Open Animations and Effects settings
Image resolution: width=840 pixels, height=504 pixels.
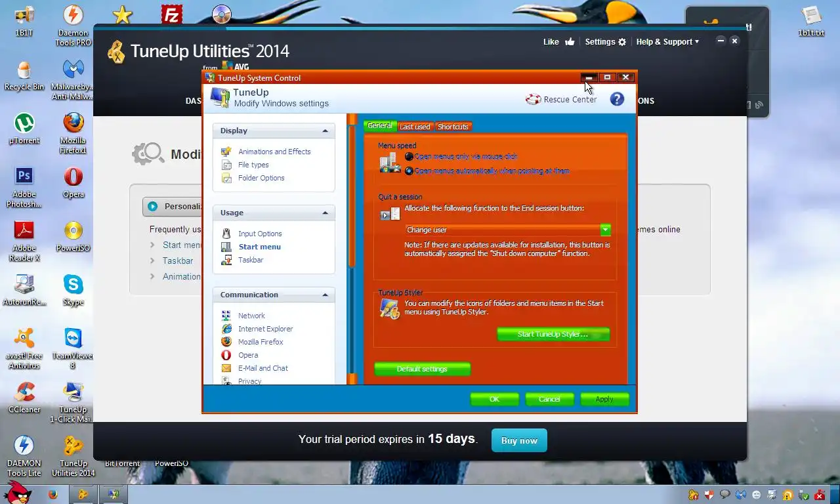[274, 152]
